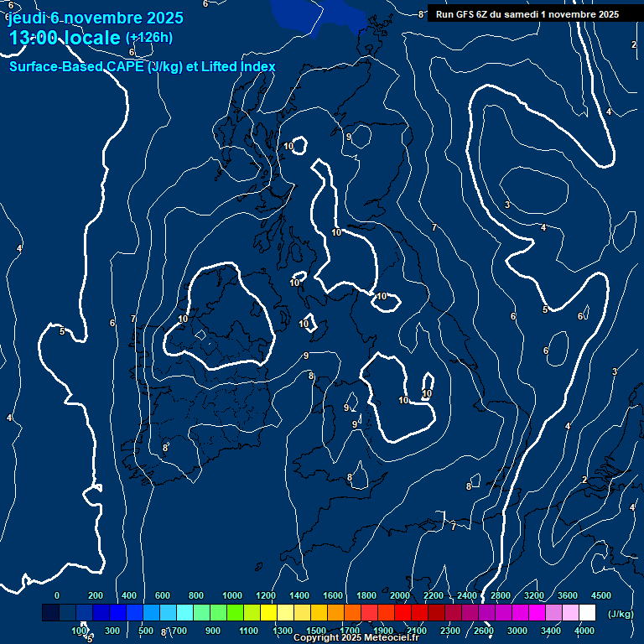Image resolution: width=644 pixels, height=644 pixels.
Task: Click the 'Run GFS 6Z du samedi 1 novembre 2025' banner
Action: (527, 14)
